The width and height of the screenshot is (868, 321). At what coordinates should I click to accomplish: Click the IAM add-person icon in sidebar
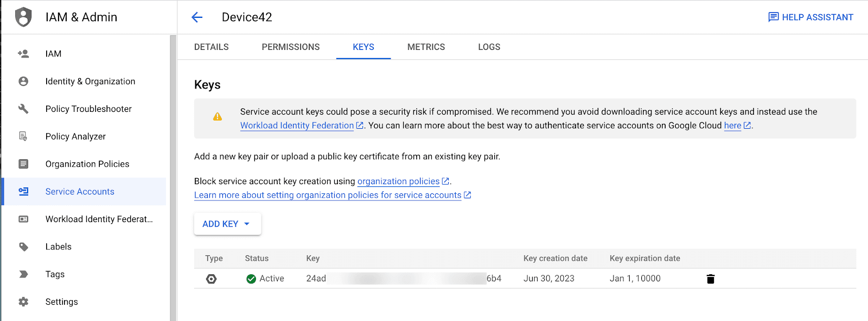click(23, 54)
